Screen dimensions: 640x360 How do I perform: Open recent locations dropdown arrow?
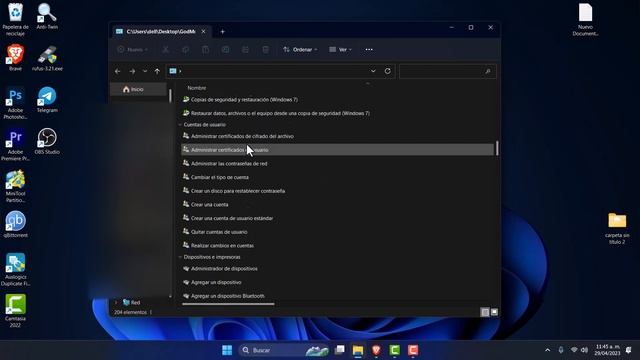[145, 71]
